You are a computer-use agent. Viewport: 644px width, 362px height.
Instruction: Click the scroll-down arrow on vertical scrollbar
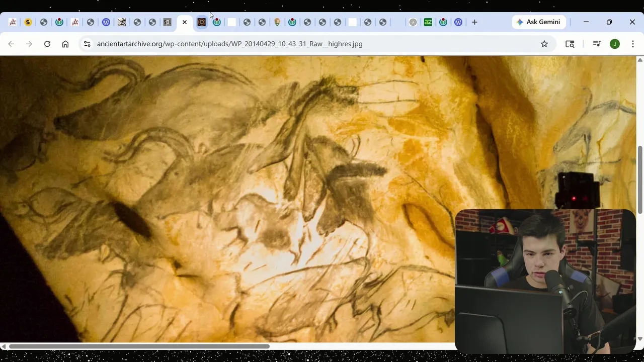point(640,339)
